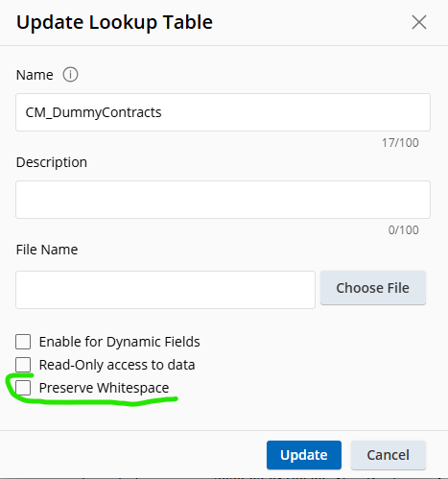Viewport: 448px width, 479px height.
Task: Click the 'Name' field label
Action: click(x=35, y=75)
